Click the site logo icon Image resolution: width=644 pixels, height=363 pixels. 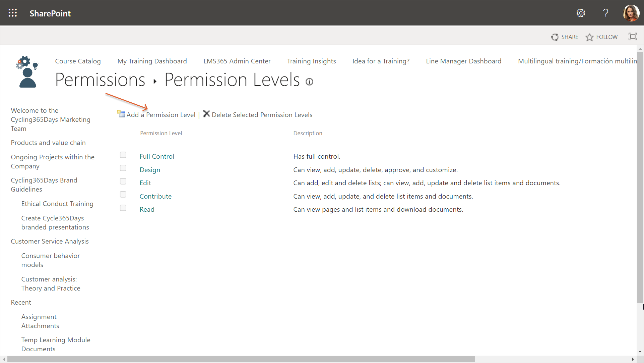pos(27,72)
